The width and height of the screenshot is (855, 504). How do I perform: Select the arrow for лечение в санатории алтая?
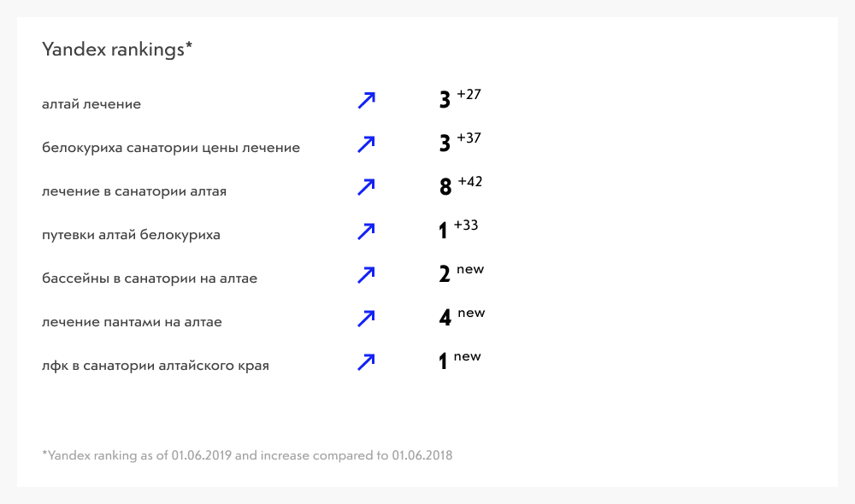[x=367, y=187]
